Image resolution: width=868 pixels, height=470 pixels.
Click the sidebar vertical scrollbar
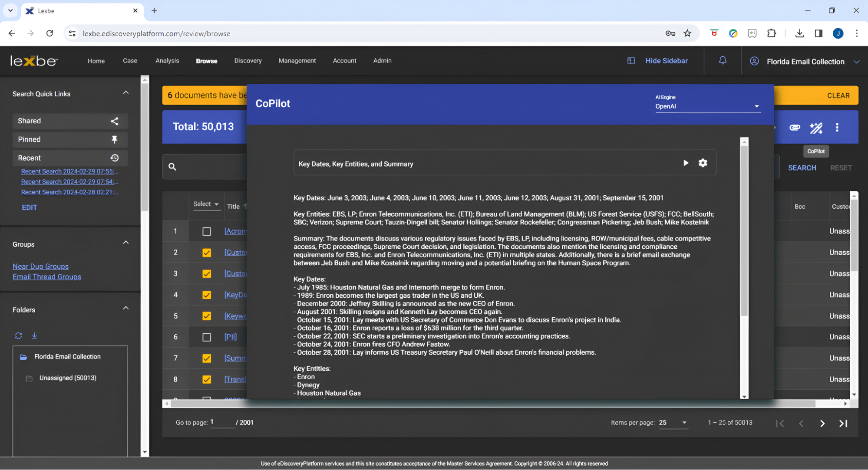click(145, 148)
